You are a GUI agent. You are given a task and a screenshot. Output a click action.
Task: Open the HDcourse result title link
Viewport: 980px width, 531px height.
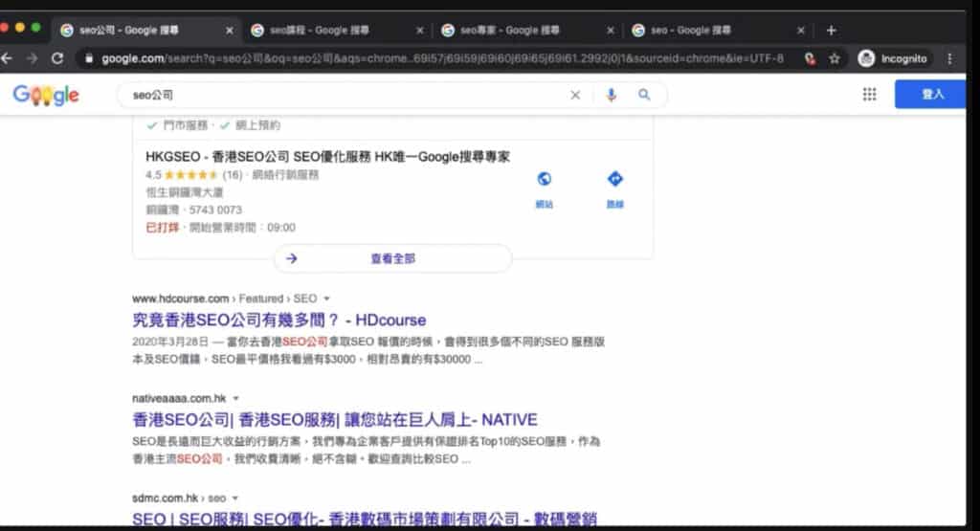coord(278,320)
